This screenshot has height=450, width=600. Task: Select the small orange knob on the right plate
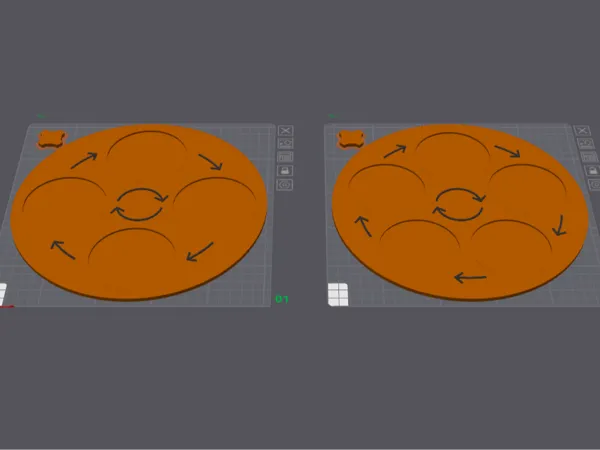(351, 139)
